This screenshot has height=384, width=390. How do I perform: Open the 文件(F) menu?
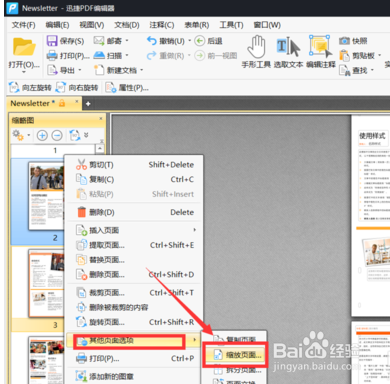[x=23, y=25]
